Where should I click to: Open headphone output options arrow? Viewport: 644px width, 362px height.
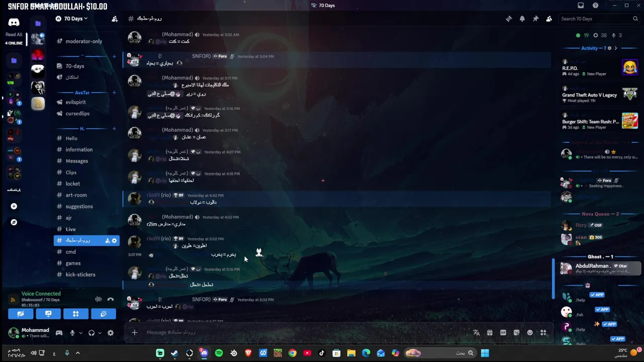100,333
